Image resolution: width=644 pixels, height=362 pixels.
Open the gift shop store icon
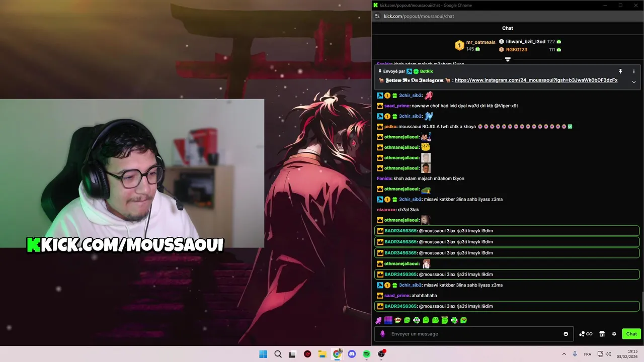(602, 334)
